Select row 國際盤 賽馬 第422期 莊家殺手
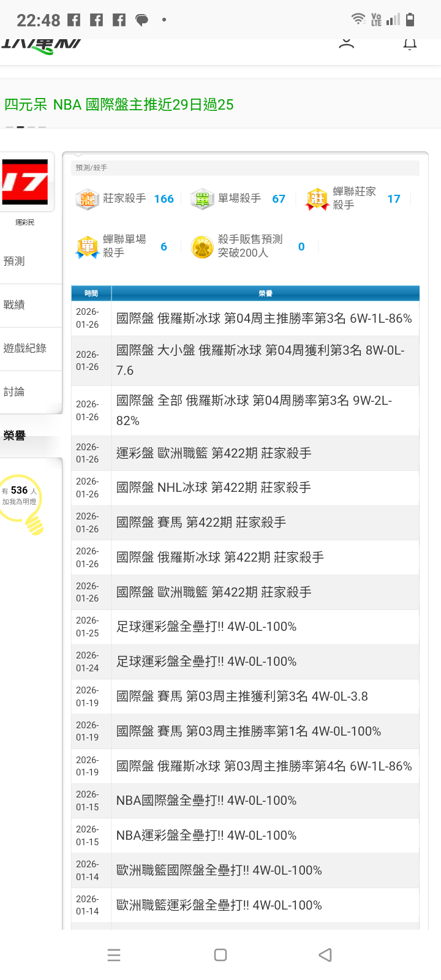The height and width of the screenshot is (980, 441). pos(245,522)
